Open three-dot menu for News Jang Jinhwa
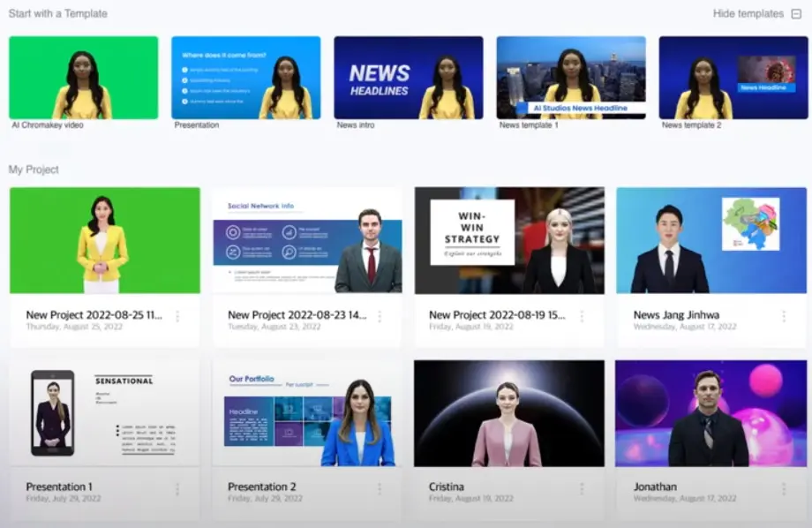Image resolution: width=812 pixels, height=528 pixels. pyautogui.click(x=783, y=317)
